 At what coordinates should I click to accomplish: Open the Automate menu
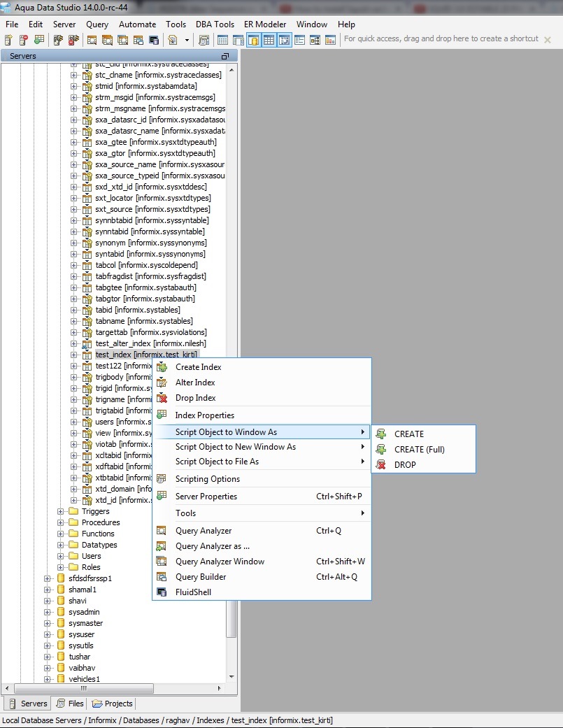(x=137, y=24)
